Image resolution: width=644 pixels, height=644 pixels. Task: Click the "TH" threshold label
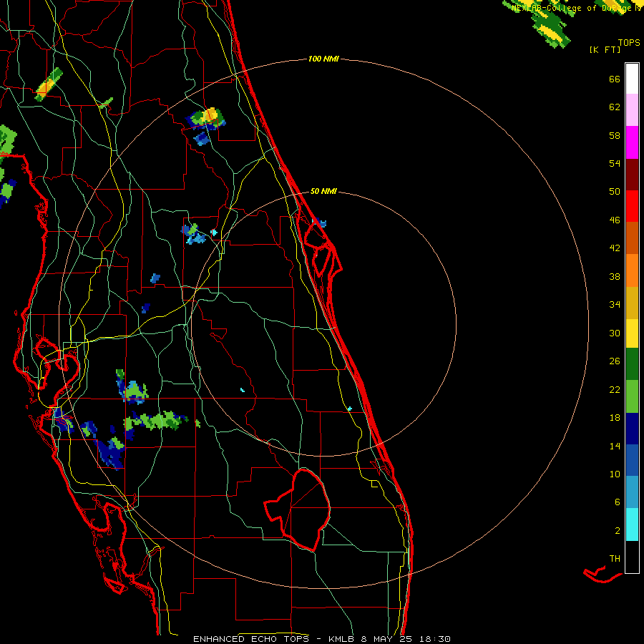click(615, 559)
